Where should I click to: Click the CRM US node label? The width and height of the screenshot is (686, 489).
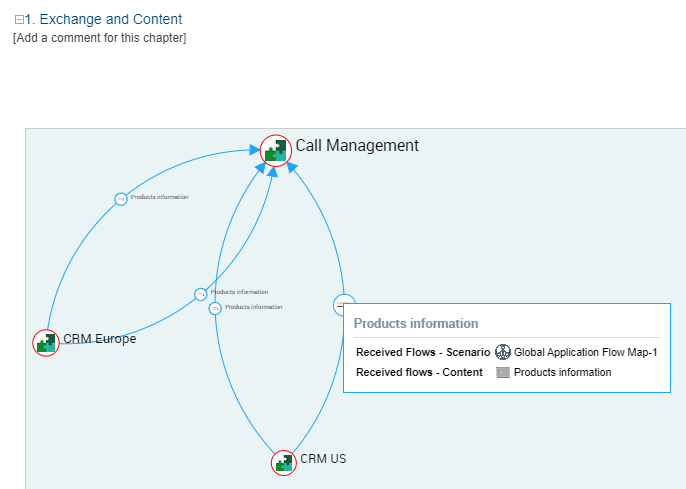pos(323,459)
